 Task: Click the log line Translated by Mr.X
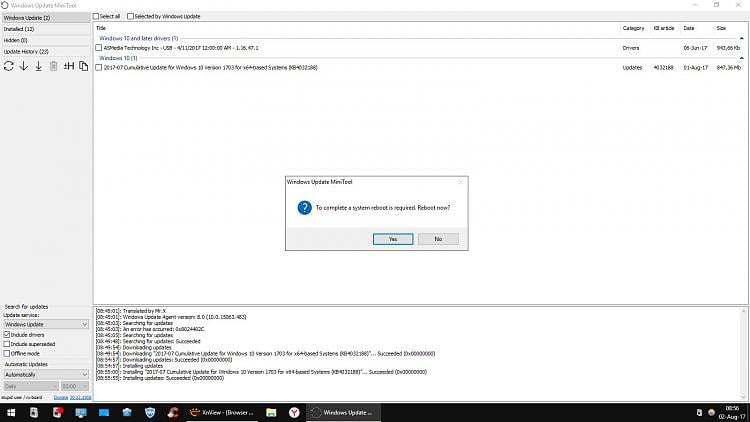131,311
